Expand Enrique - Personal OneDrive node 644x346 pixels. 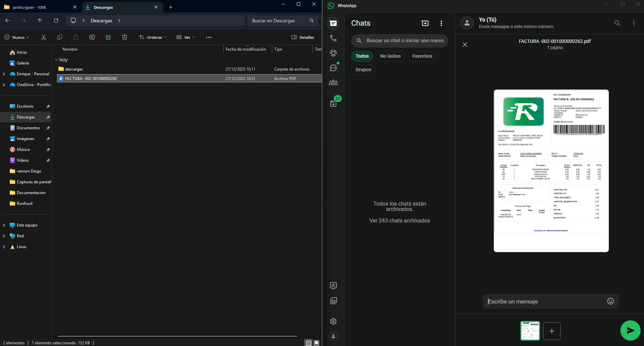click(x=4, y=74)
